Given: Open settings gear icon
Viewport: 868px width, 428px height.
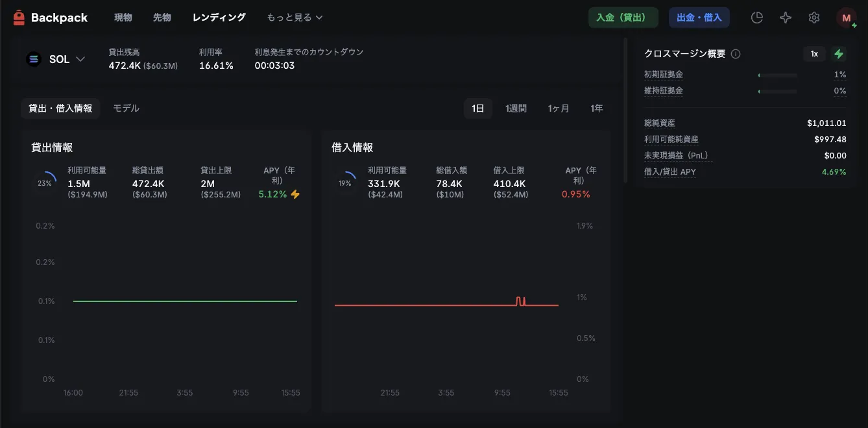Looking at the screenshot, I should (x=814, y=18).
